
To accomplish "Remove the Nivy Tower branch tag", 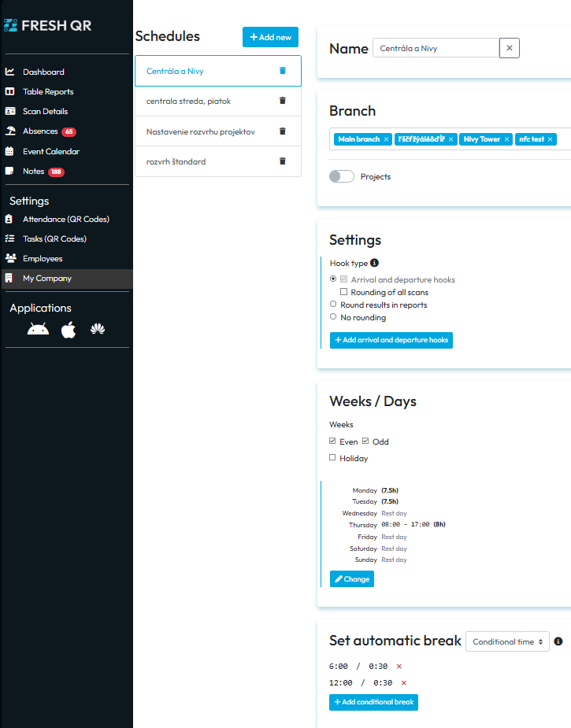I will click(506, 139).
